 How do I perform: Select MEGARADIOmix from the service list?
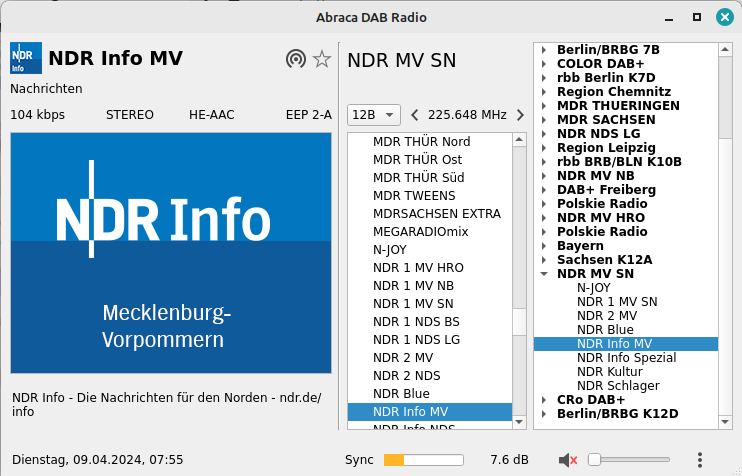click(x=420, y=232)
